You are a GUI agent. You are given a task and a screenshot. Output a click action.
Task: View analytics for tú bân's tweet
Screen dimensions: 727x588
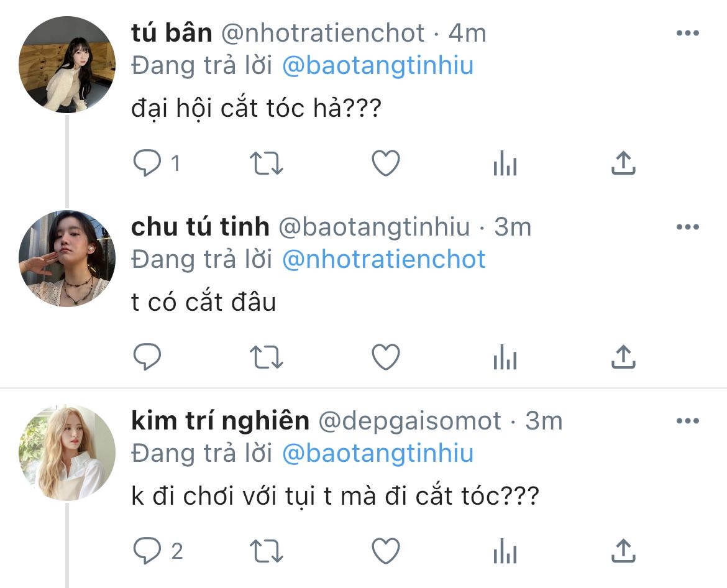[505, 164]
